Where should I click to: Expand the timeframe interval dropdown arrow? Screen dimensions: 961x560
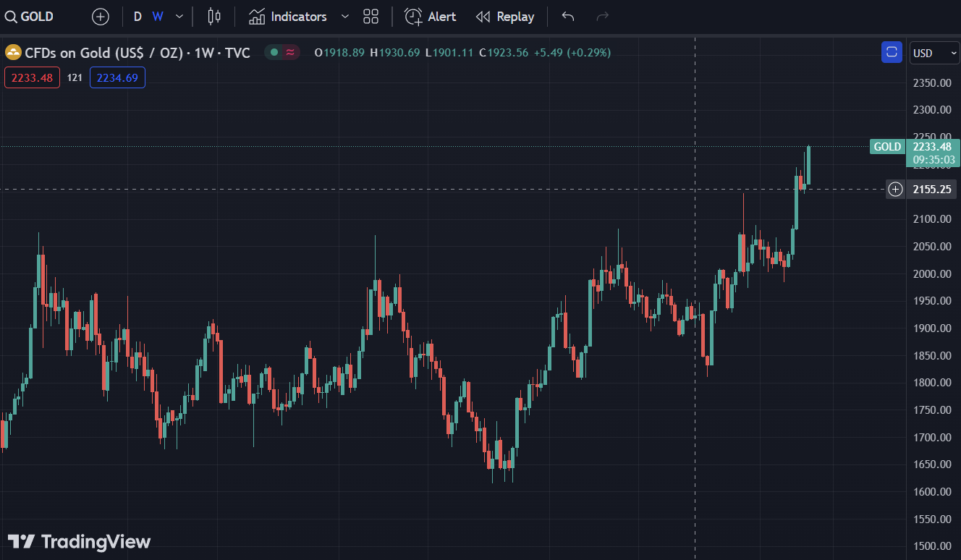[179, 17]
